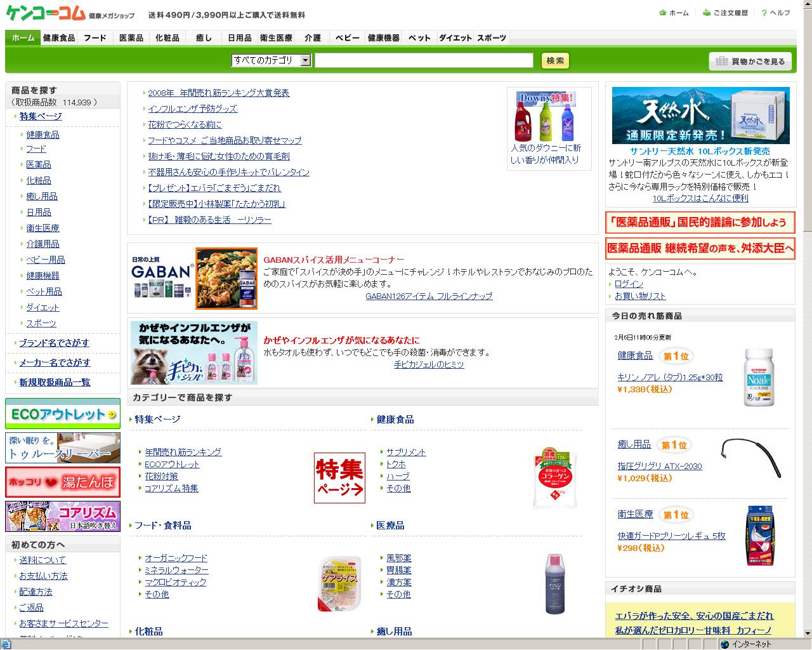The image size is (812, 650).
Task: Click the コラーゲン product image
Action: 556,477
